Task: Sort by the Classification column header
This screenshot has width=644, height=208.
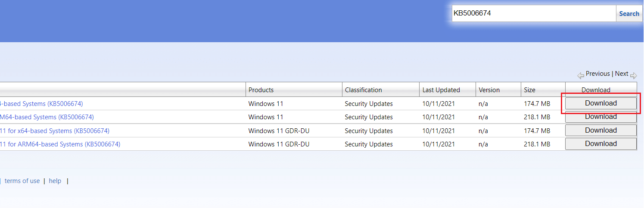Action: click(363, 90)
